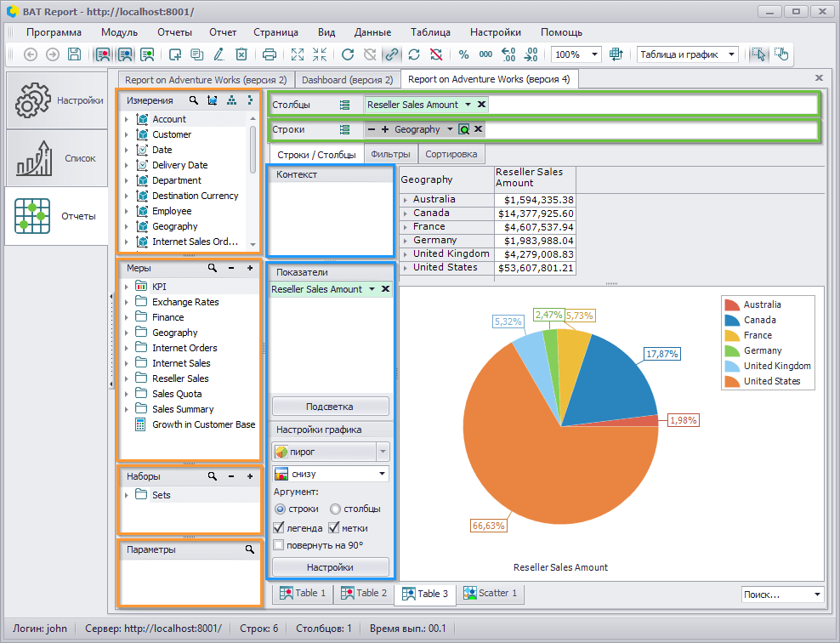Viewport: 840px width, 643px height.
Task: Click the Canada legend color swatch
Action: [732, 320]
